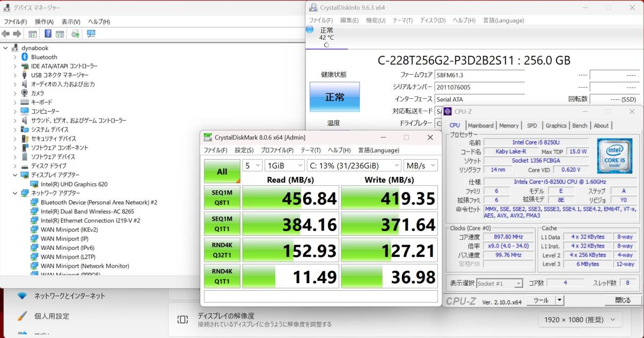This screenshot has width=644, height=338.
Task: Click the computer icon beside コンピューター
Action: tap(25, 111)
